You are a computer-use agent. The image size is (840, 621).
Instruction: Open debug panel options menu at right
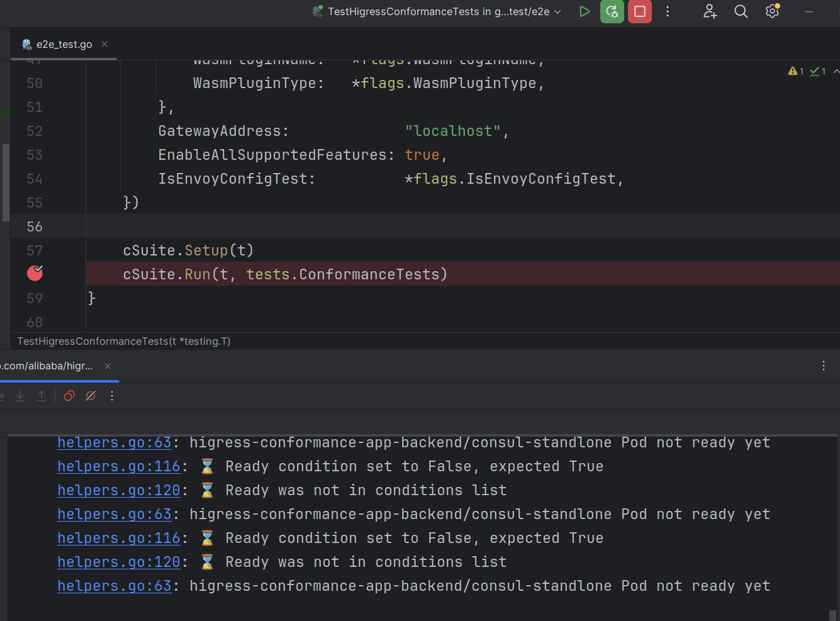(x=823, y=366)
